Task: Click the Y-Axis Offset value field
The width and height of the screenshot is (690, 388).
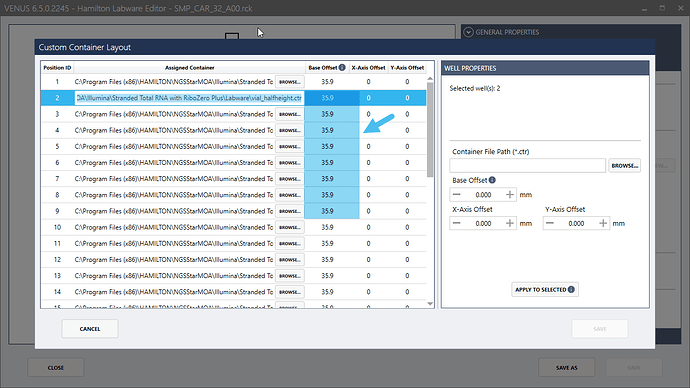Action: point(576,223)
